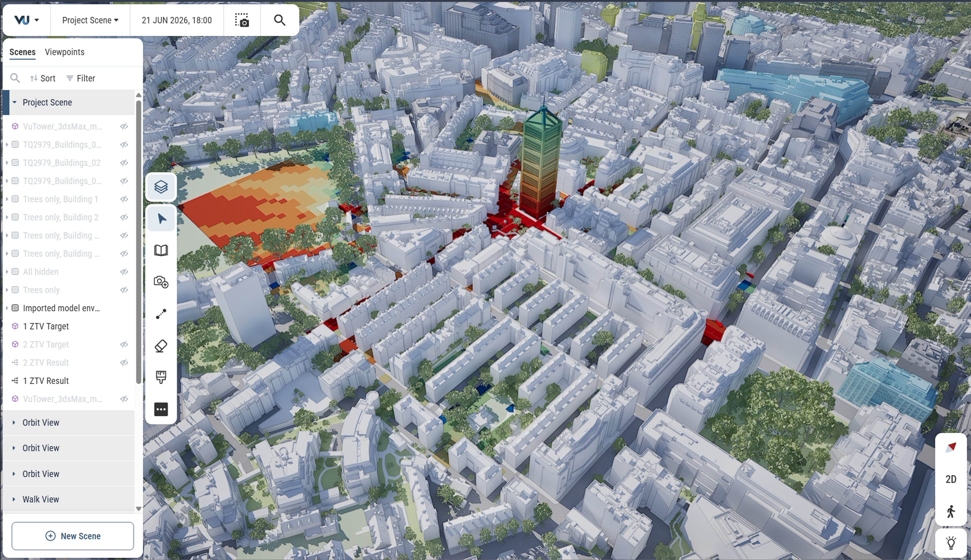Open the Project Scene dropdown in top bar
This screenshot has width=971, height=560.
click(90, 20)
